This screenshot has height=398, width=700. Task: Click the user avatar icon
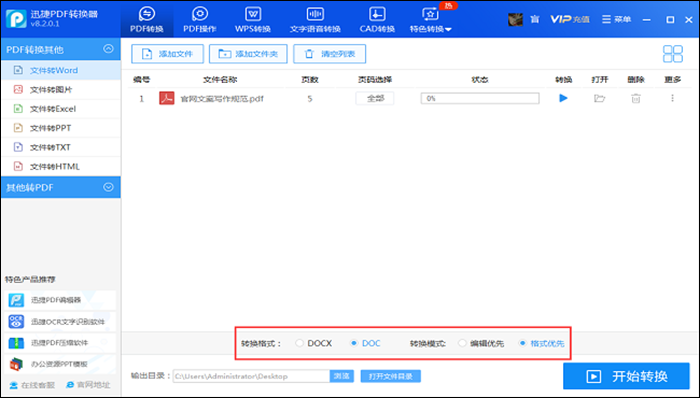(x=515, y=19)
